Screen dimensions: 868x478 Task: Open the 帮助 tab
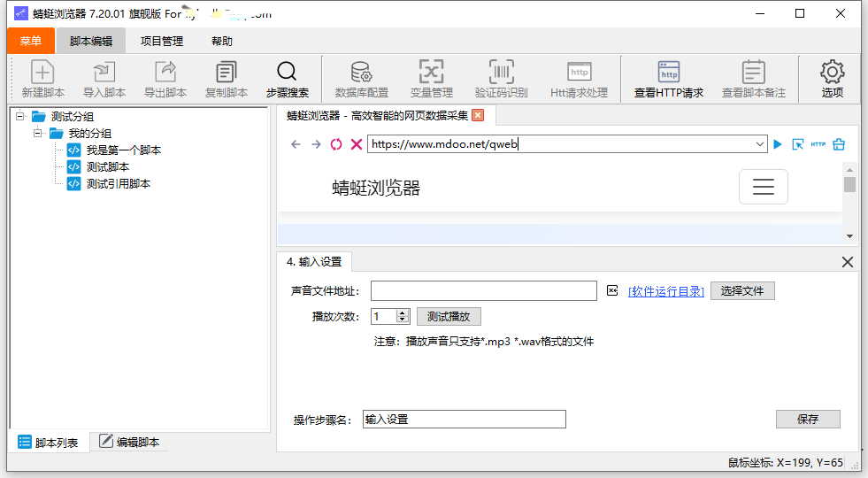(x=222, y=41)
